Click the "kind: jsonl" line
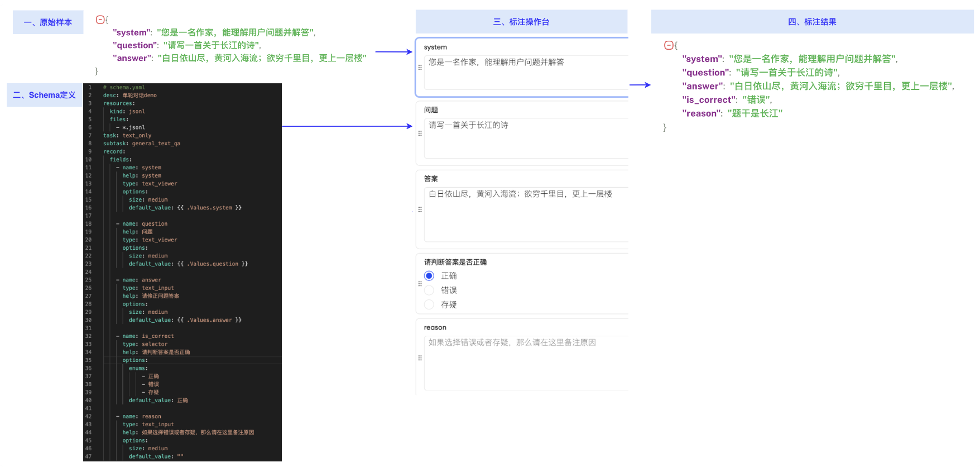The image size is (980, 467). click(127, 111)
